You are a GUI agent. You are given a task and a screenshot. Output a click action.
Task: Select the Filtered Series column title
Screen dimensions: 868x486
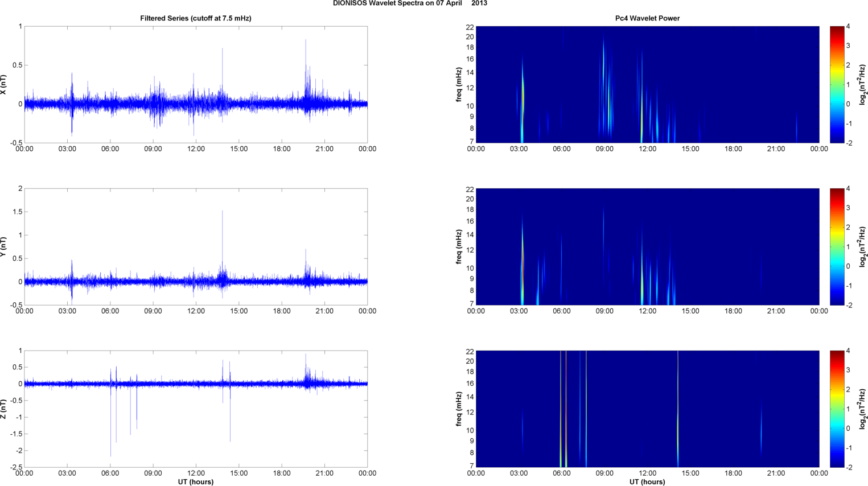pos(195,18)
